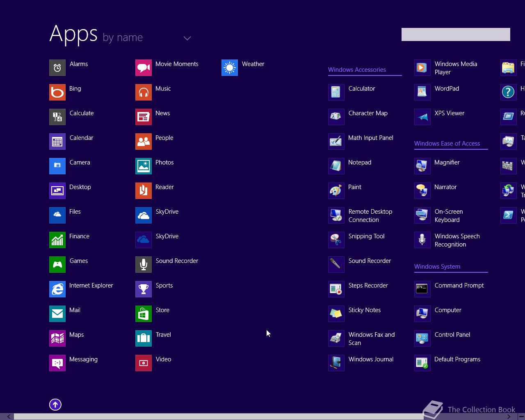Select the Narrator label

click(x=445, y=187)
